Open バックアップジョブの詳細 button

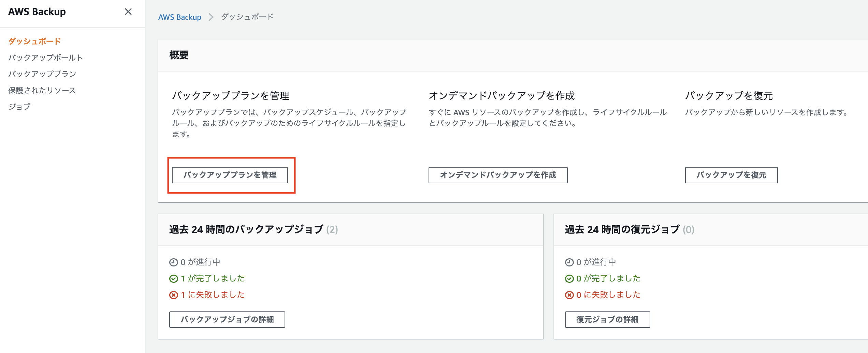pos(227,320)
